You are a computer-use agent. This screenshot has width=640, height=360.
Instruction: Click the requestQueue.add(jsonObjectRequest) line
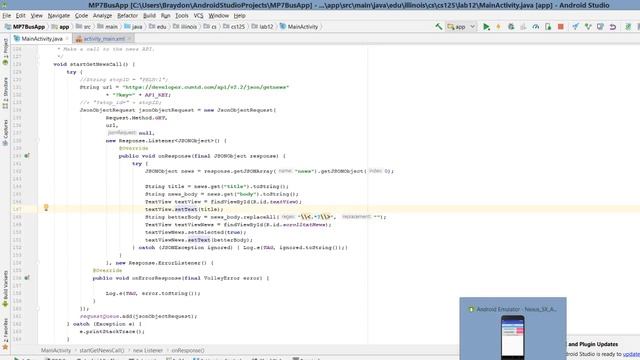(138, 316)
